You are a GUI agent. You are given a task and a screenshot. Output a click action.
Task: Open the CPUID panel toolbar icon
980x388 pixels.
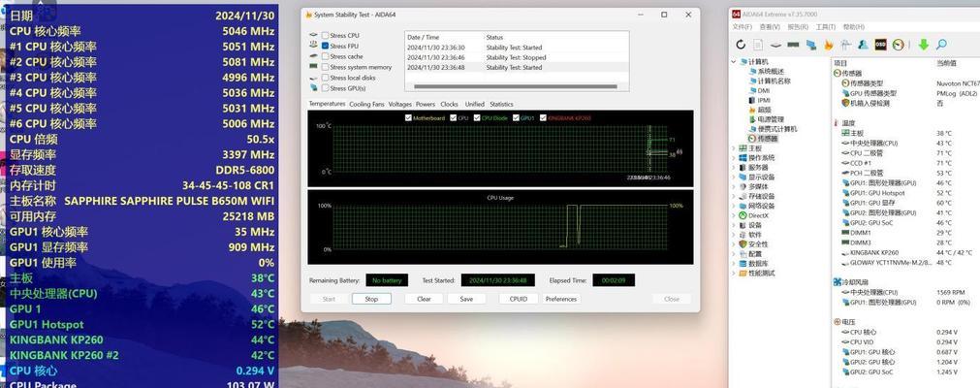point(845,45)
